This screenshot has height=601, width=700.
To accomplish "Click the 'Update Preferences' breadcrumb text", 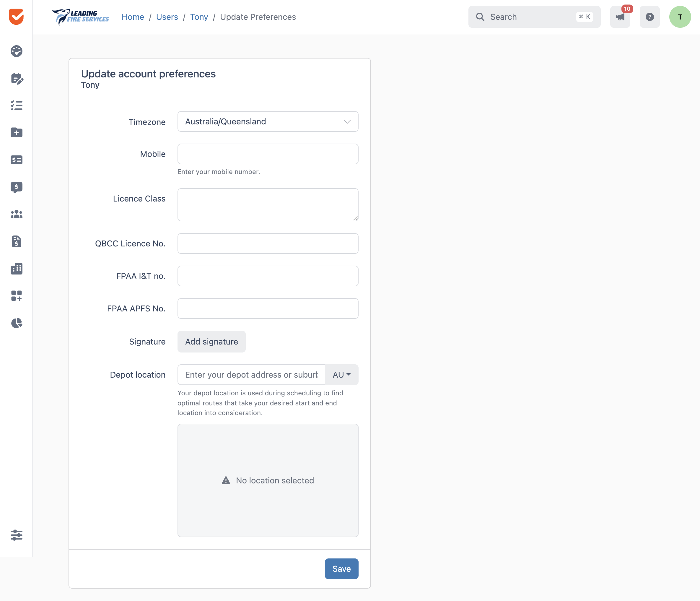I will pos(258,17).
